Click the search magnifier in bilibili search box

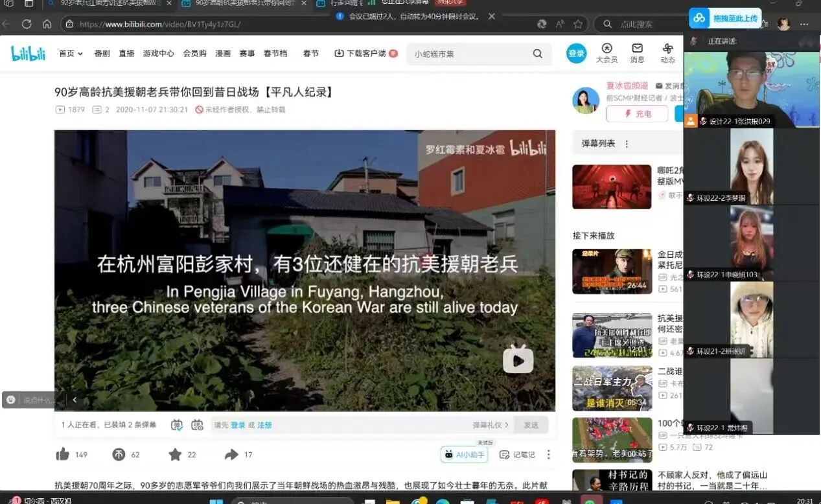537,54
